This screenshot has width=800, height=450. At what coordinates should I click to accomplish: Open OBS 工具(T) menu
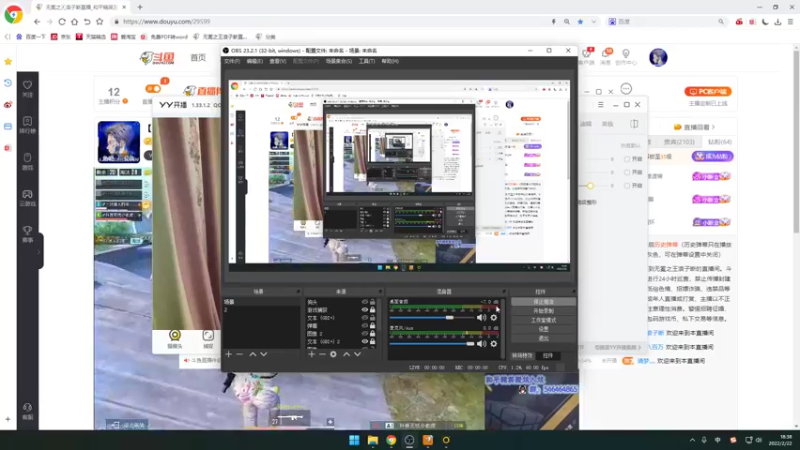pyautogui.click(x=366, y=61)
